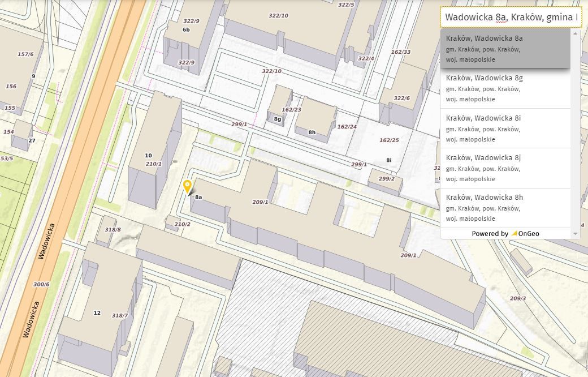Click building 6b label on the map
588x377 pixels.
186,29
